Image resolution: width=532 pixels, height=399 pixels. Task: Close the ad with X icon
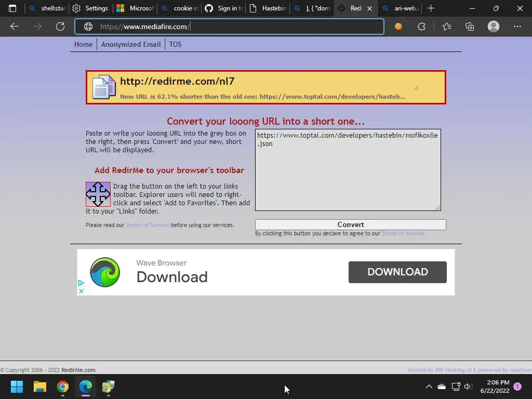pos(81,291)
